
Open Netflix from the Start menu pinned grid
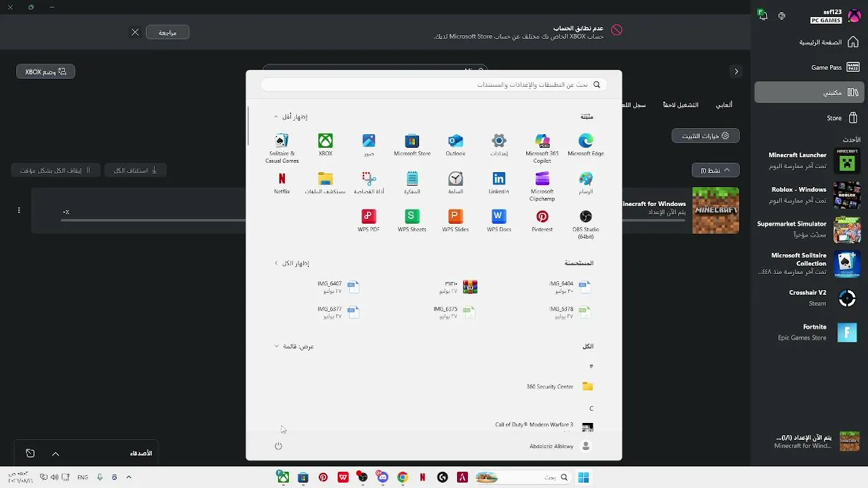282,183
